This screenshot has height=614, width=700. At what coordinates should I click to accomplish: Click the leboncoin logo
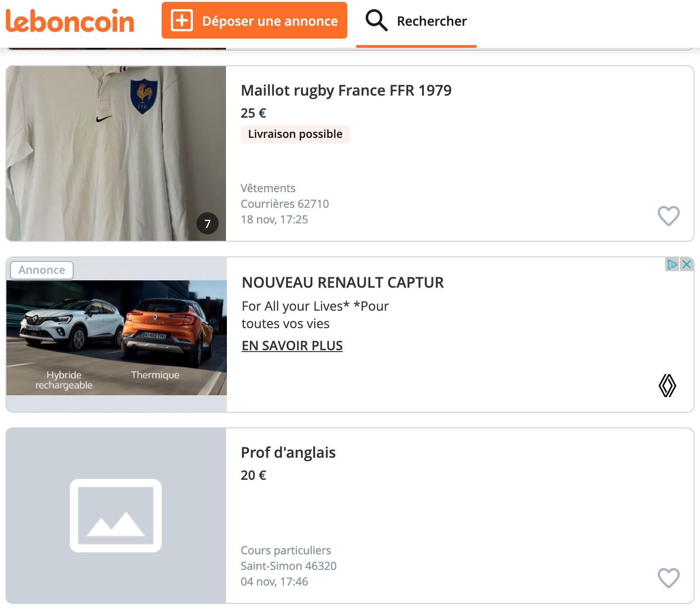[70, 21]
